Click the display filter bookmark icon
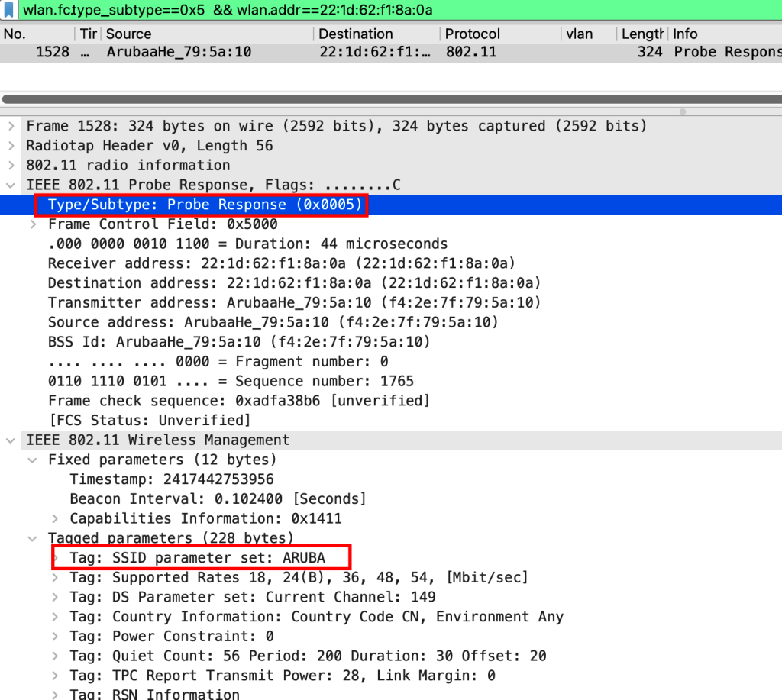The height and width of the screenshot is (700, 782). [9, 10]
